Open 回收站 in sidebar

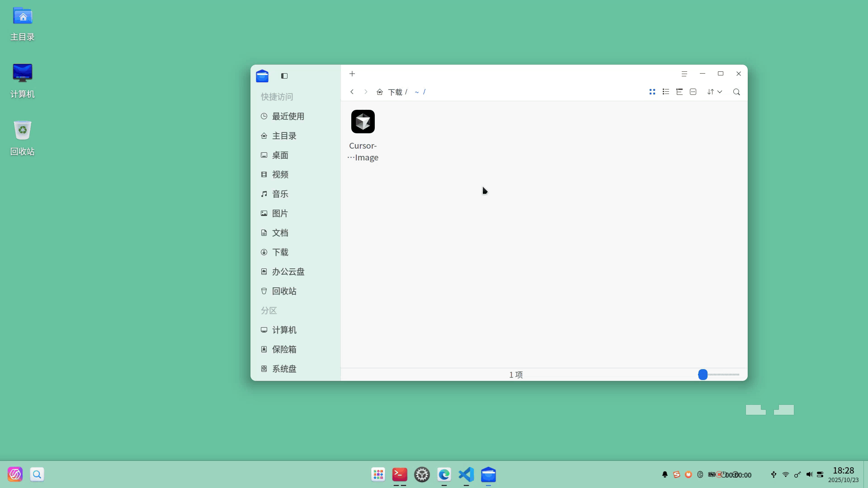coord(295,291)
